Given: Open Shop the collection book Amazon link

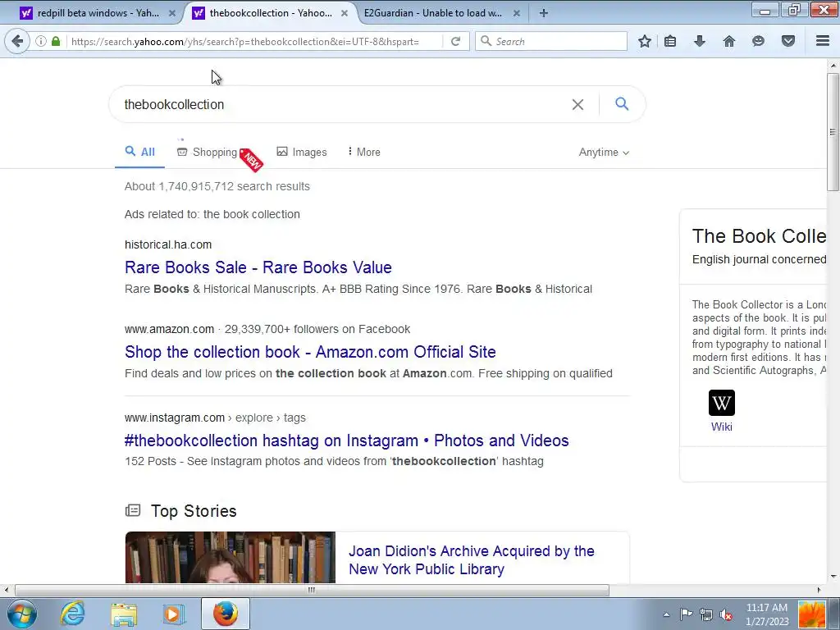Looking at the screenshot, I should point(310,352).
